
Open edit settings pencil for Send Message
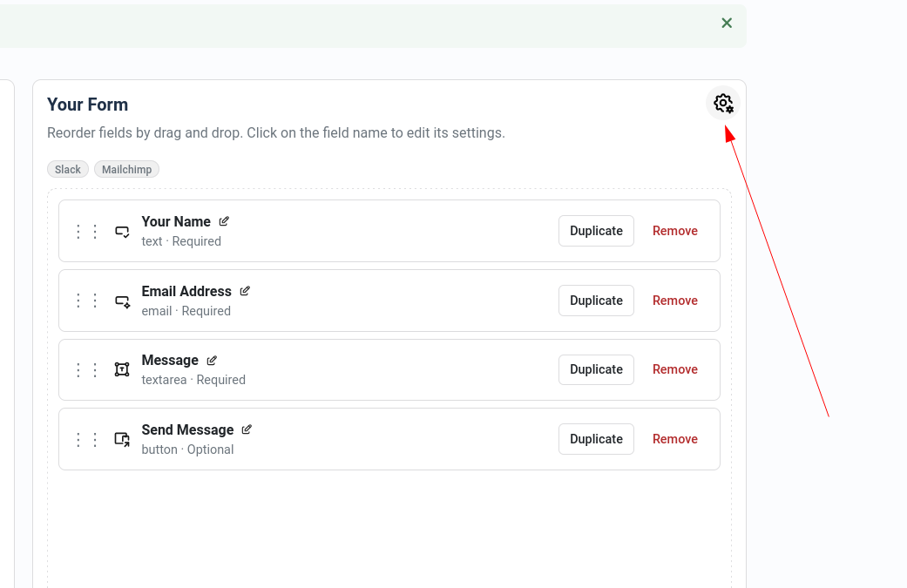pos(247,429)
